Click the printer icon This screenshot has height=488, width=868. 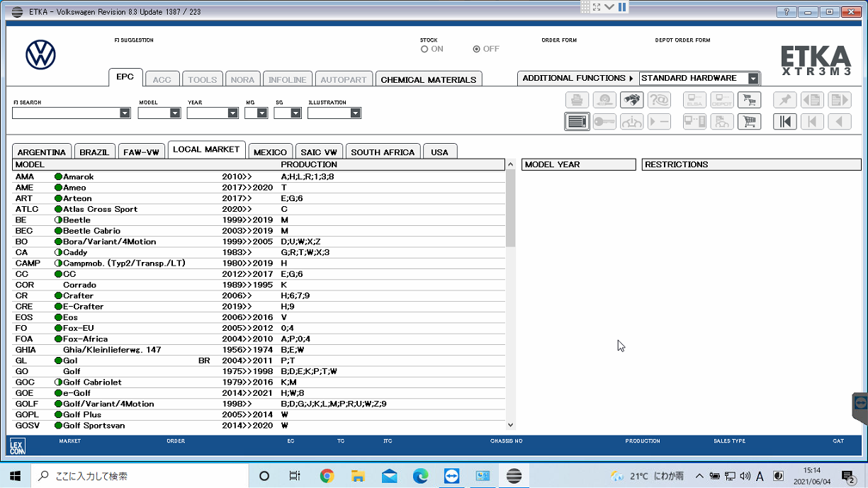[577, 101]
